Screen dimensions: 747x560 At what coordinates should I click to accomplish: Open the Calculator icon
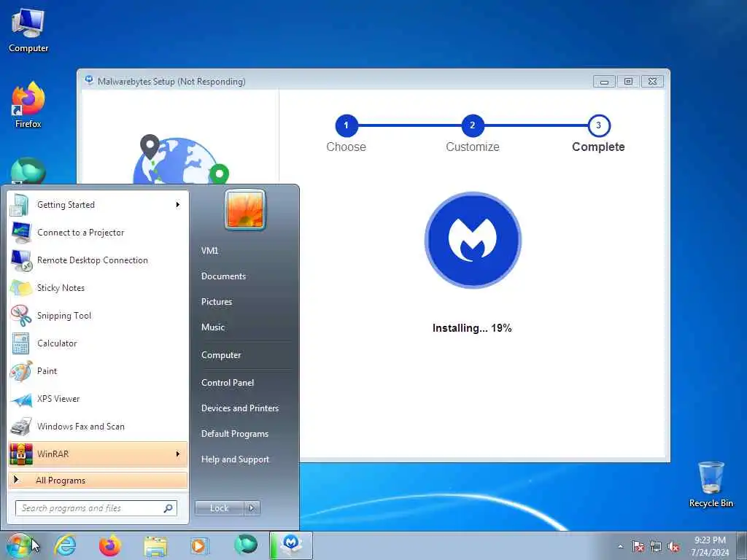20,343
